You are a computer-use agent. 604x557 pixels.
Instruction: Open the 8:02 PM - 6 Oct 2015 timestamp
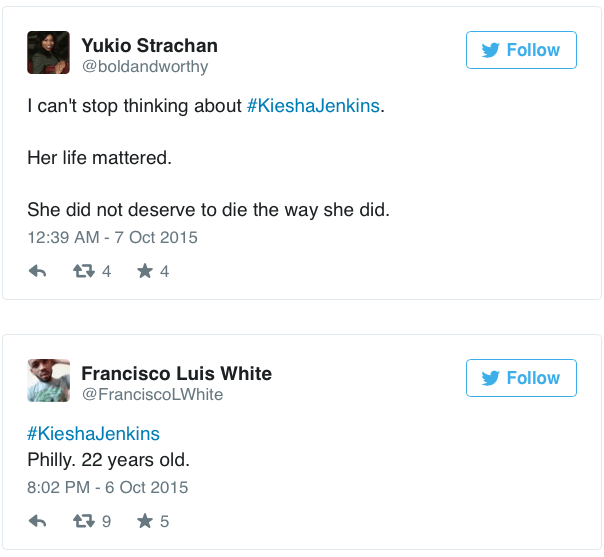point(107,487)
